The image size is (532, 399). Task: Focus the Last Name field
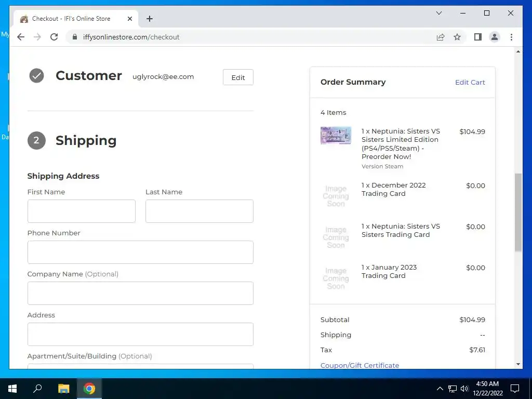[x=199, y=211]
